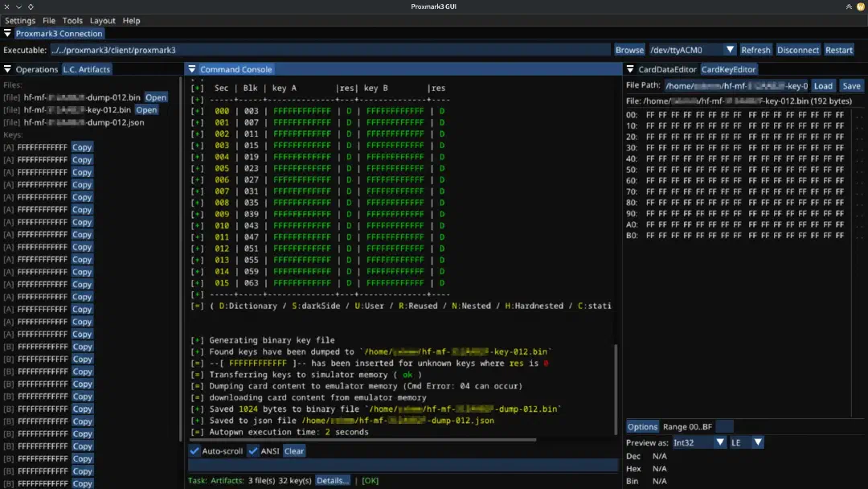Open the Settings menu

click(20, 20)
